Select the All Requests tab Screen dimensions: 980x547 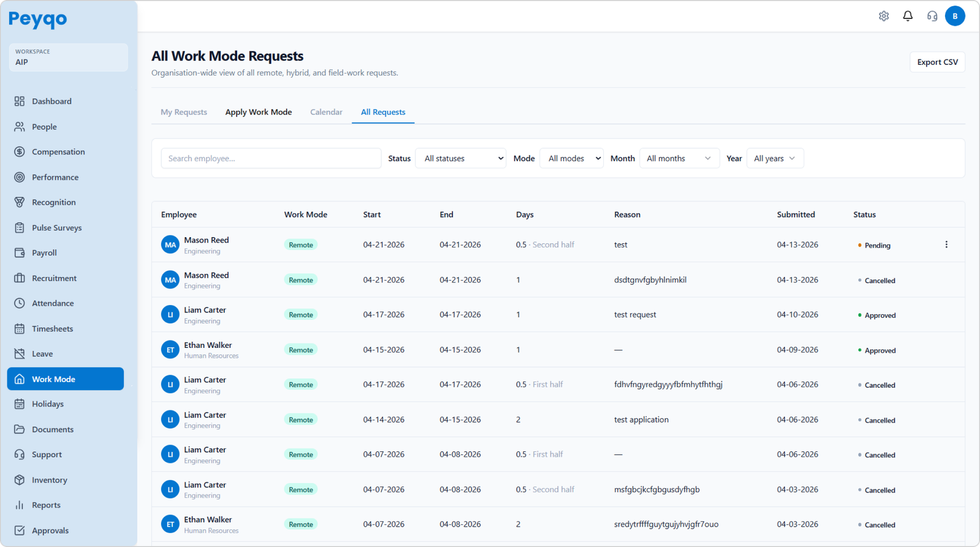[383, 112]
